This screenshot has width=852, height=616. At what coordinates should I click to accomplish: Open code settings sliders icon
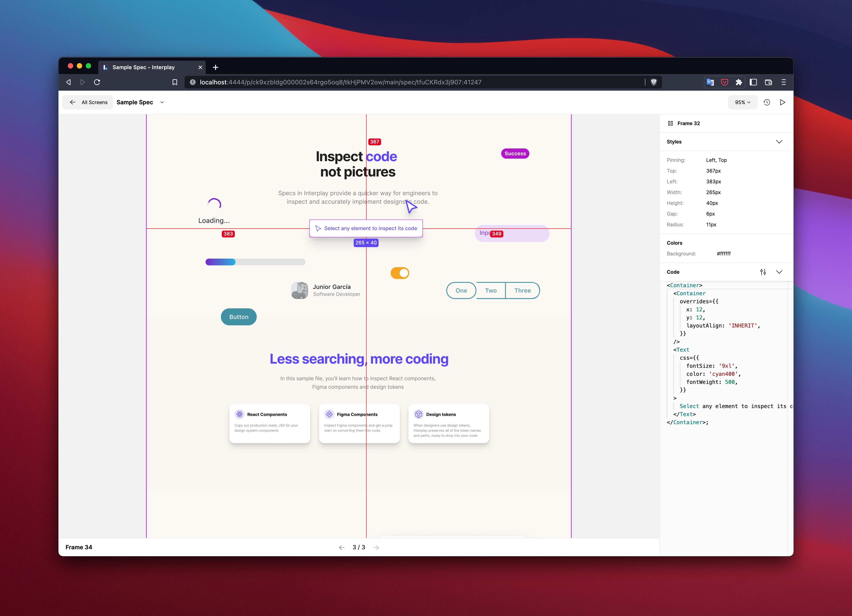[763, 272]
